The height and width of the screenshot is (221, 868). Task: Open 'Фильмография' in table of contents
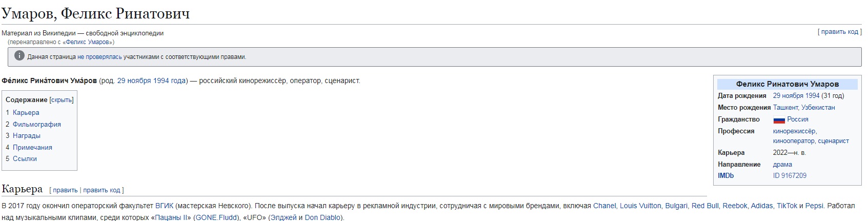click(36, 124)
